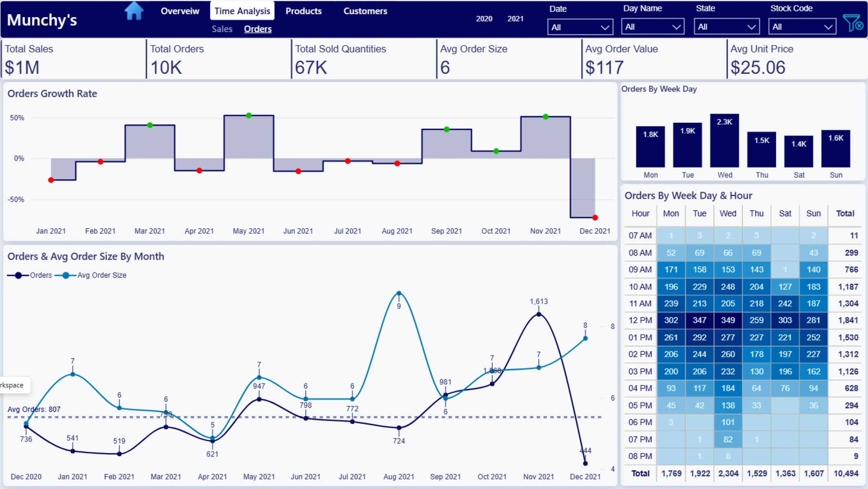Click the Orders sub-view link

pyautogui.click(x=258, y=29)
